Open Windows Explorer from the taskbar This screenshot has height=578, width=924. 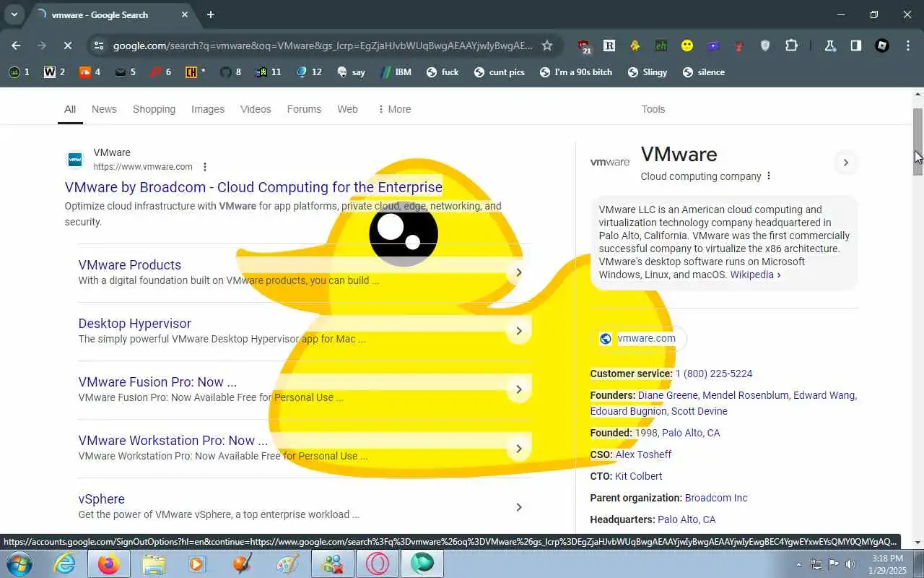click(x=154, y=564)
